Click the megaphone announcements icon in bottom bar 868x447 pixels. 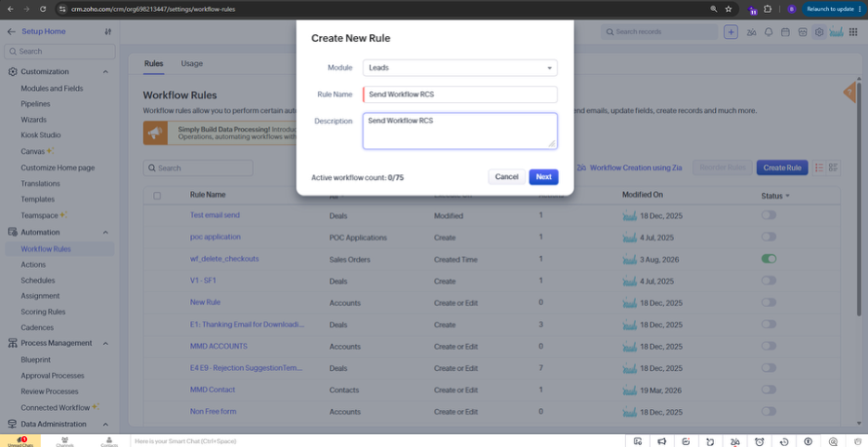[661, 441]
